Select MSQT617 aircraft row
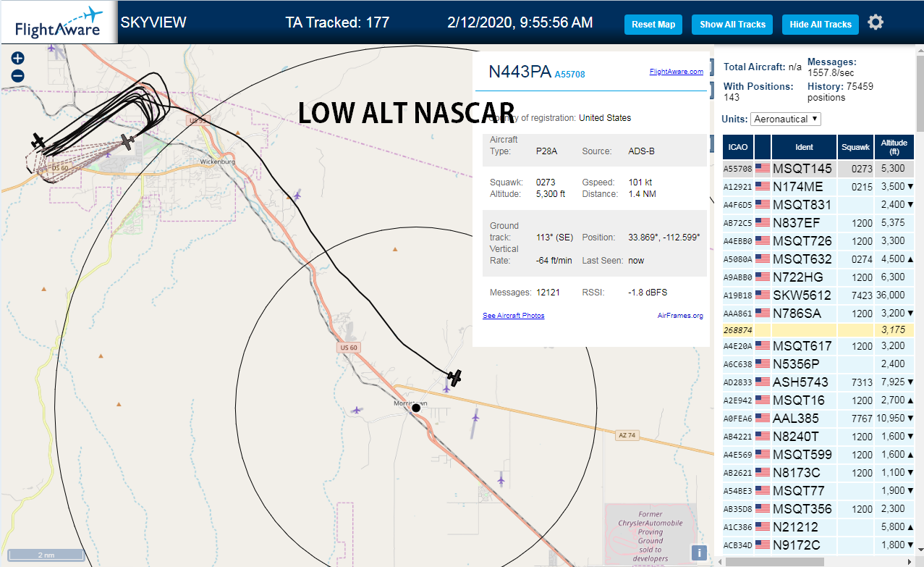Viewport: 924px width, 567px height. click(x=818, y=346)
